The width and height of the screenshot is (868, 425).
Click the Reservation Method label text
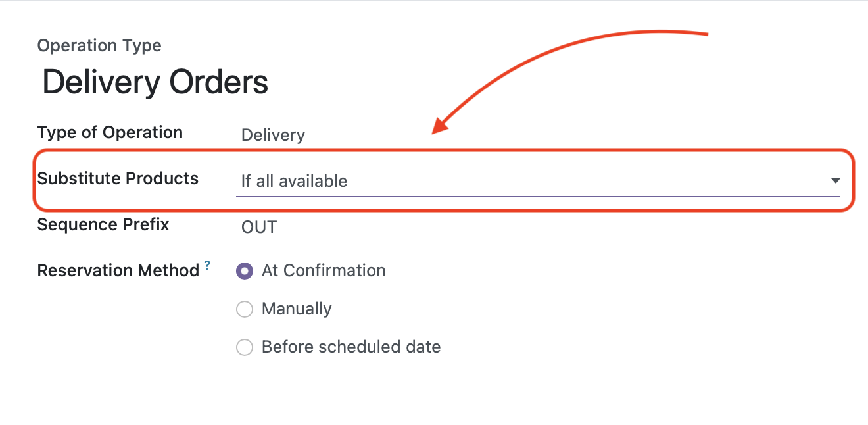118,270
